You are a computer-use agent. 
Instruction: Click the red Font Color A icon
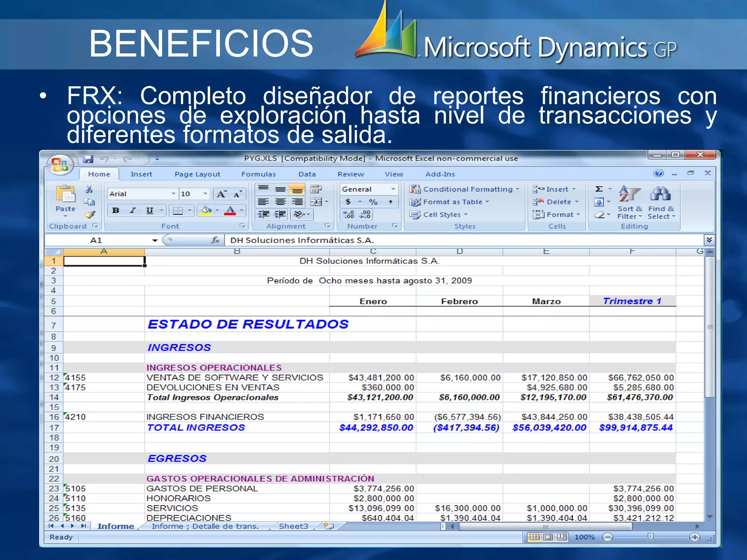[x=230, y=210]
